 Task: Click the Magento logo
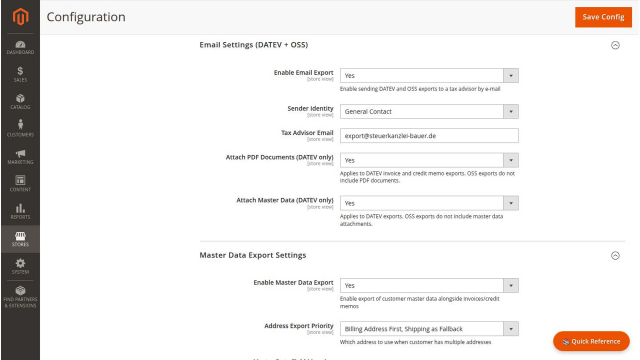(20, 17)
